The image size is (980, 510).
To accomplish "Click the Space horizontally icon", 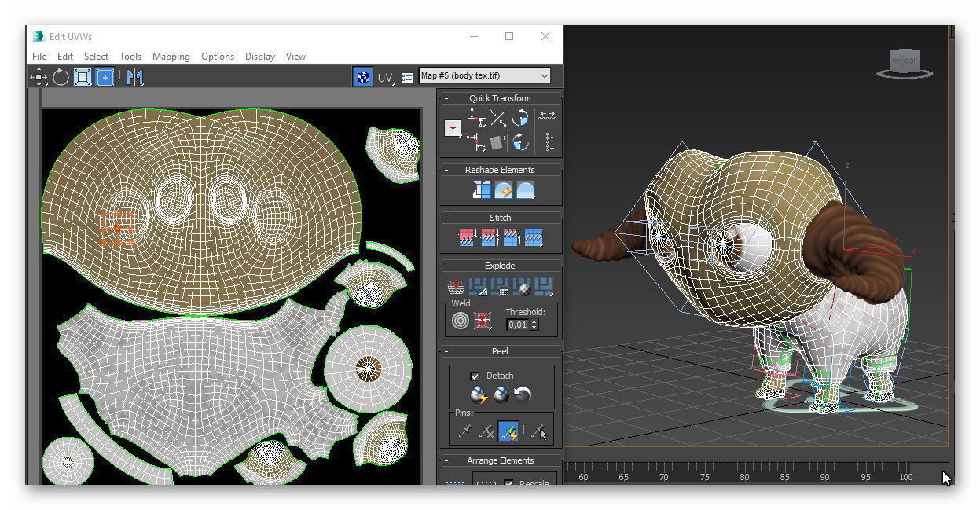I will click(x=549, y=116).
